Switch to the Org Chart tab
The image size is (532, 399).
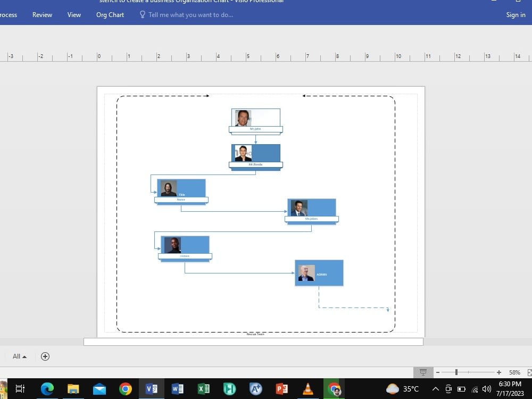[110, 15]
